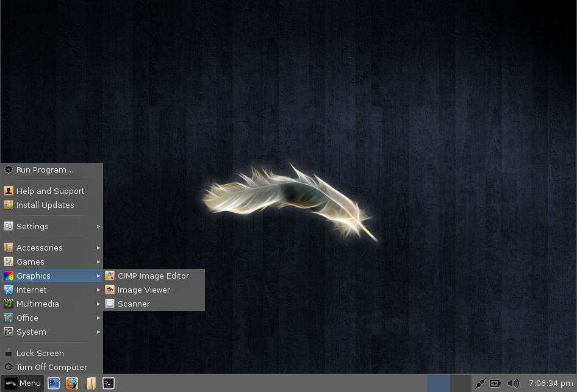Click the clock showing 7:06:34 pm

tap(551, 383)
